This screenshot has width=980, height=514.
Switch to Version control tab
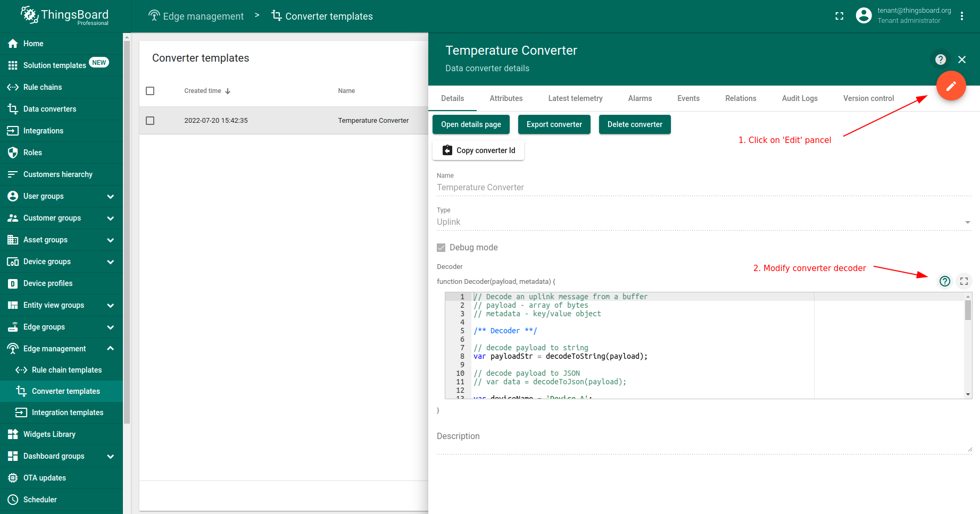click(868, 98)
